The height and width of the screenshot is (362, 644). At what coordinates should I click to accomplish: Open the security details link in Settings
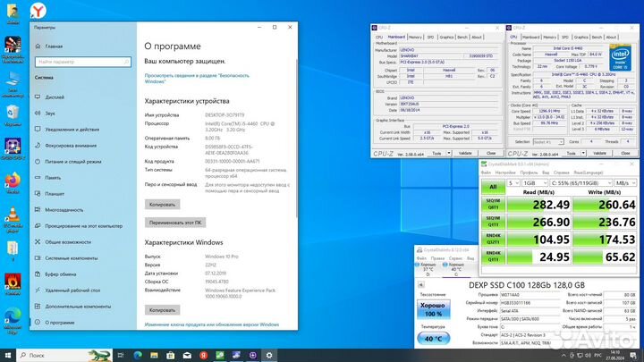pos(197,79)
